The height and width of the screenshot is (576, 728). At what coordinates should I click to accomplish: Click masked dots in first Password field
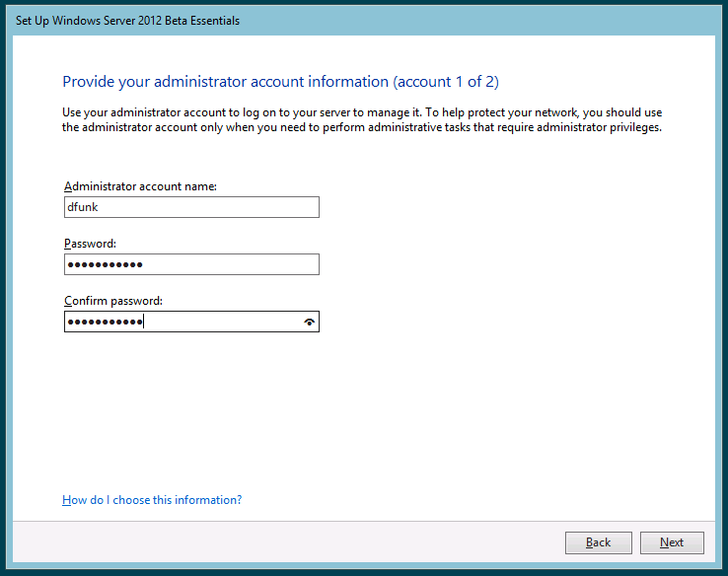point(104,265)
